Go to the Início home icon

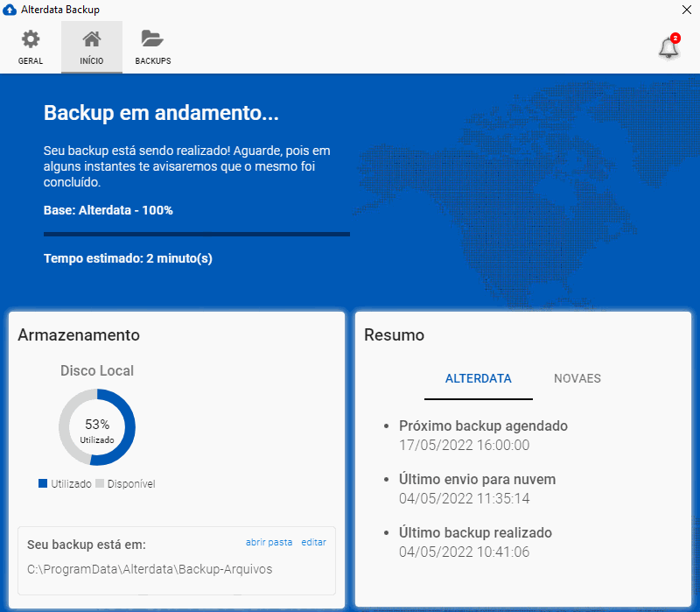pos(91,40)
